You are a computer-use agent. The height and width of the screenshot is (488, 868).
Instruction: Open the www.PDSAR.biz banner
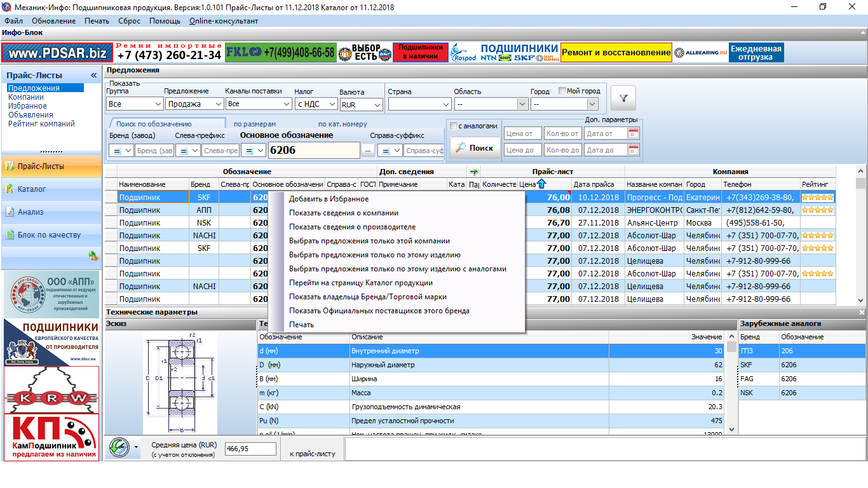[x=58, y=53]
